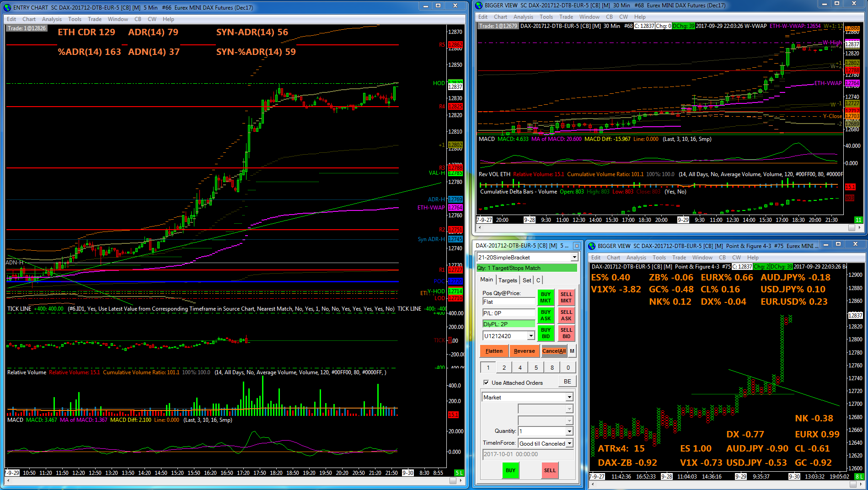Screen dimensions: 868x490
Task: Click the large green BUY button at panel bottom
Action: tap(510, 470)
